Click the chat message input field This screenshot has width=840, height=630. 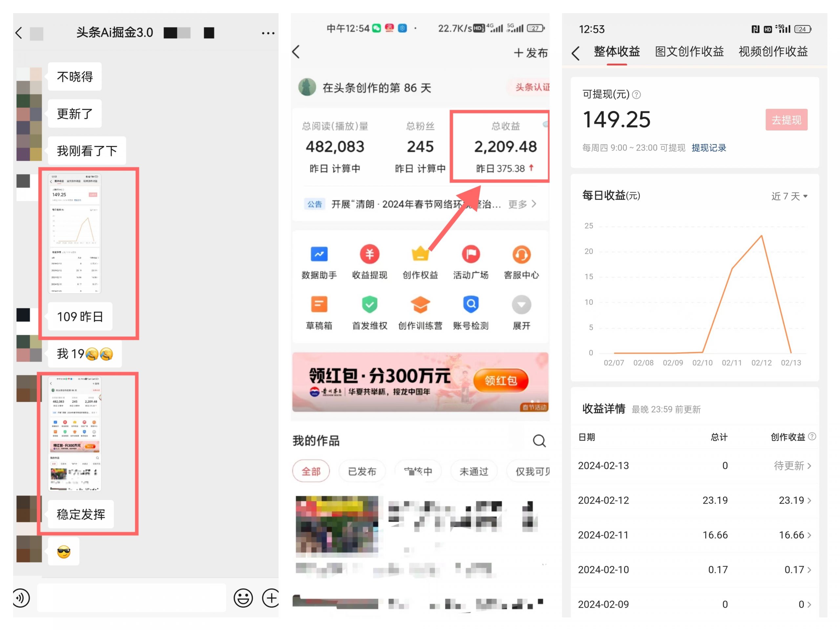pos(131,598)
